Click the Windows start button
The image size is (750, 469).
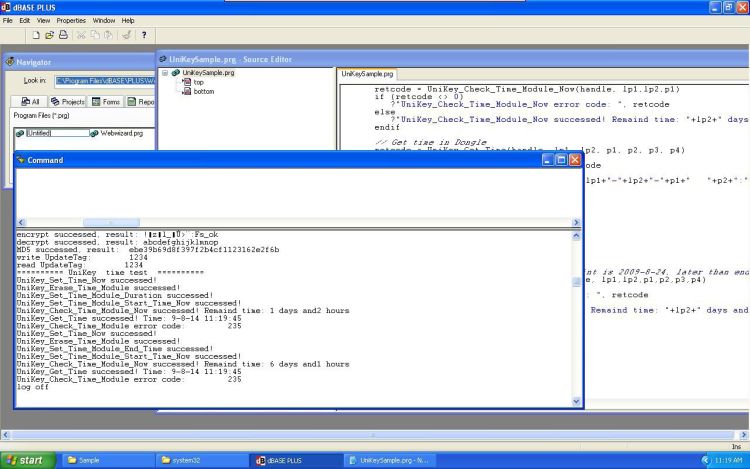pos(28,460)
